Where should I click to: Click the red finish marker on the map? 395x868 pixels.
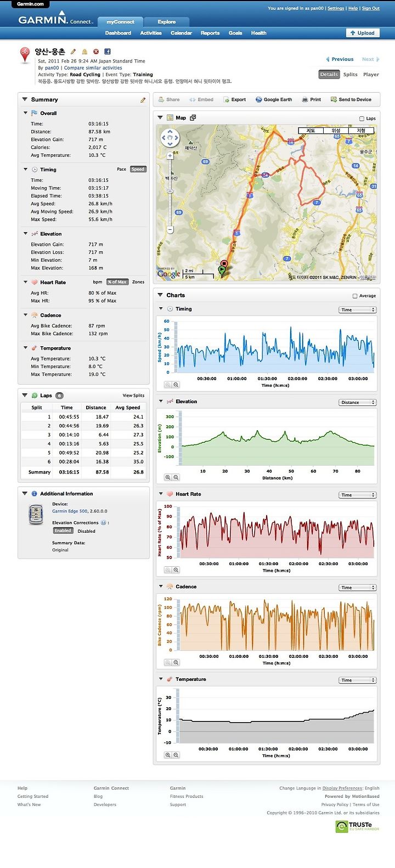[x=224, y=264]
